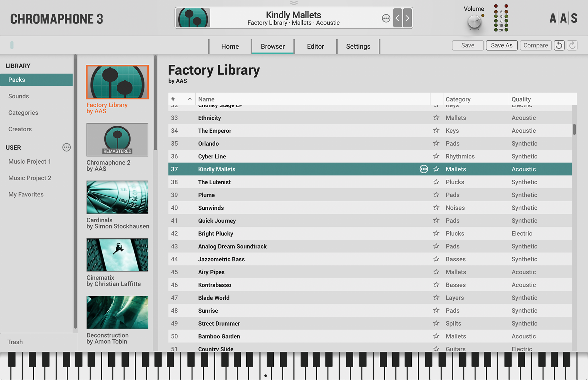Image resolution: width=588 pixels, height=380 pixels.
Task: Open options ellipsis on Kindly Mallets row
Action: [x=424, y=169]
